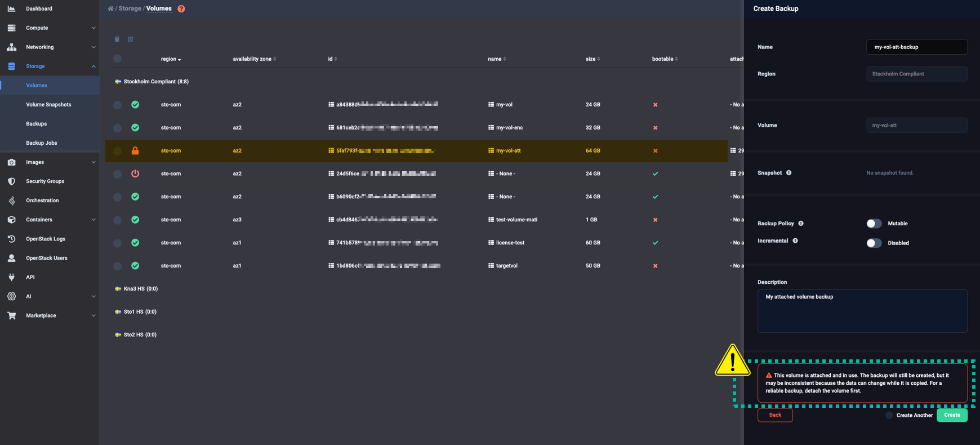This screenshot has width=980, height=445.
Task: Click the detach icon next to the trash
Action: coord(131,39)
